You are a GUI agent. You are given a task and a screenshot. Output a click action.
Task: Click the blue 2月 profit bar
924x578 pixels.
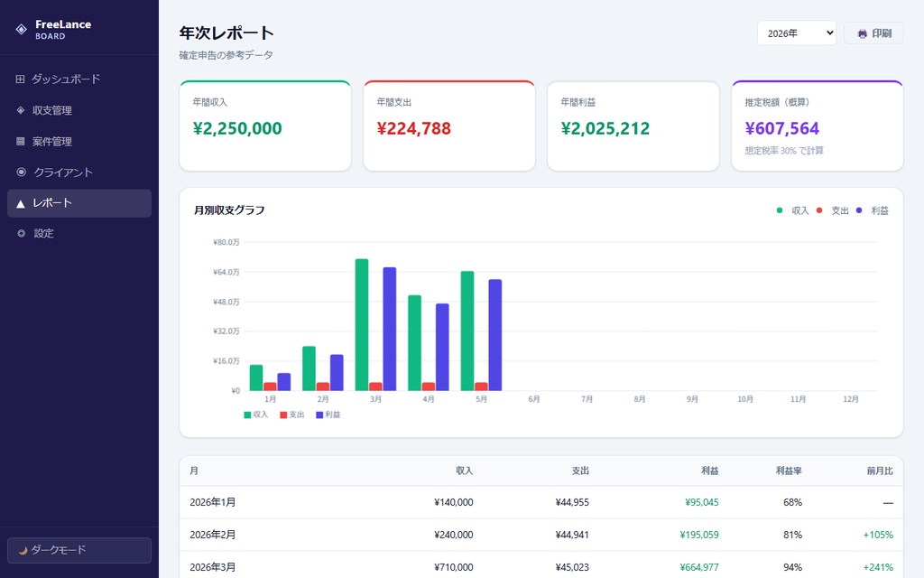[337, 372]
